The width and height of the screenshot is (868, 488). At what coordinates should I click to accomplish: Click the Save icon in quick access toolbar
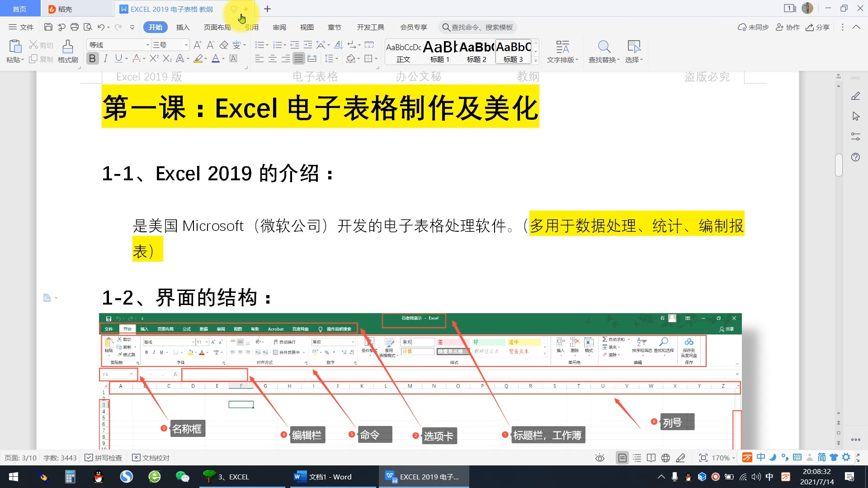[x=48, y=27]
